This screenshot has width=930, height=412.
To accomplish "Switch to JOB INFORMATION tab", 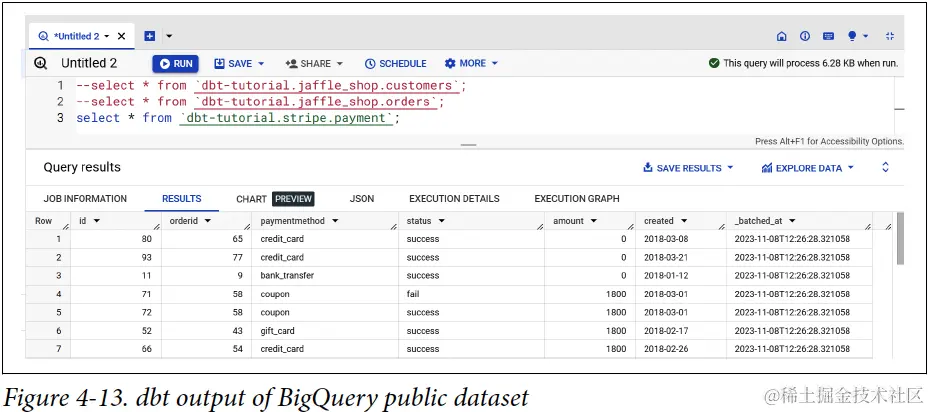I will click(85, 199).
